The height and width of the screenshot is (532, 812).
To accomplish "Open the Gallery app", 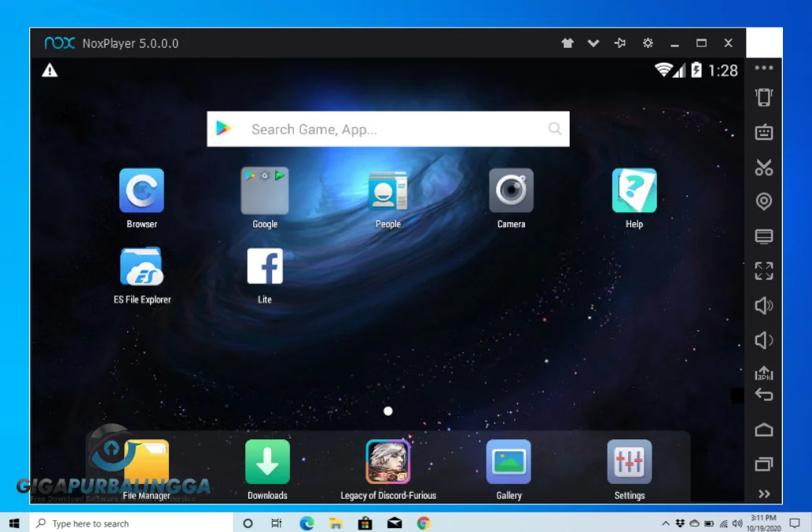I will click(509, 461).
